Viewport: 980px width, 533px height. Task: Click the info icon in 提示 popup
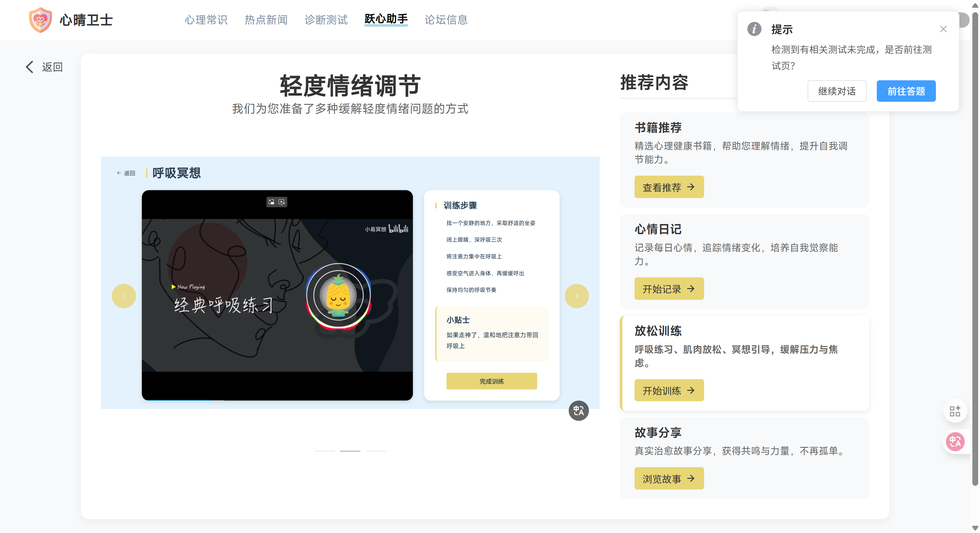(x=754, y=29)
